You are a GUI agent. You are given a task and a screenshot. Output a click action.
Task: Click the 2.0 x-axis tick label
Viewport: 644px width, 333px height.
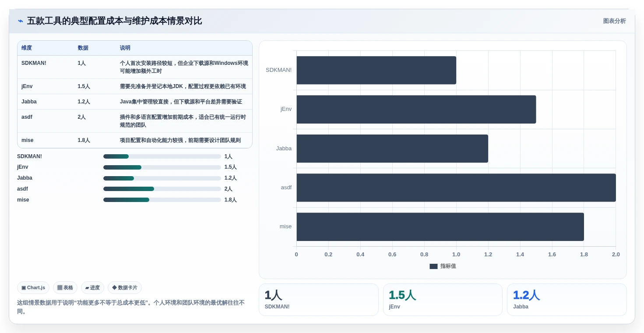(616, 255)
